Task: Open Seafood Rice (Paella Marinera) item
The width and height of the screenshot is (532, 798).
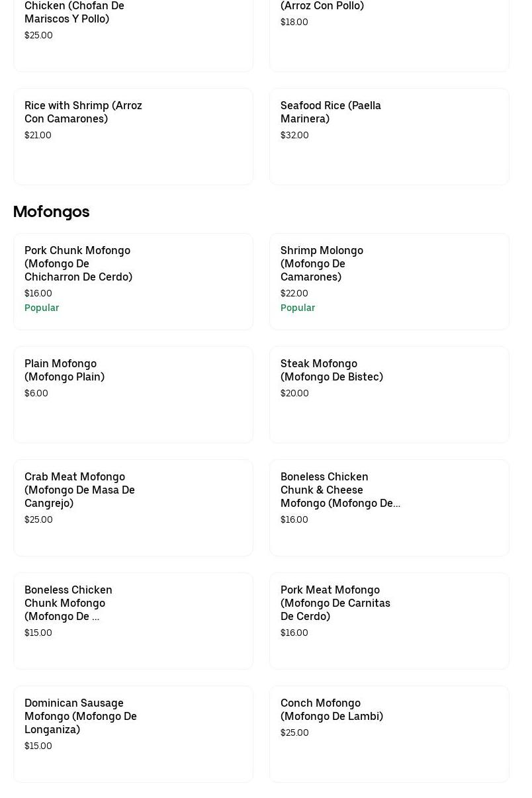Action: [x=389, y=136]
